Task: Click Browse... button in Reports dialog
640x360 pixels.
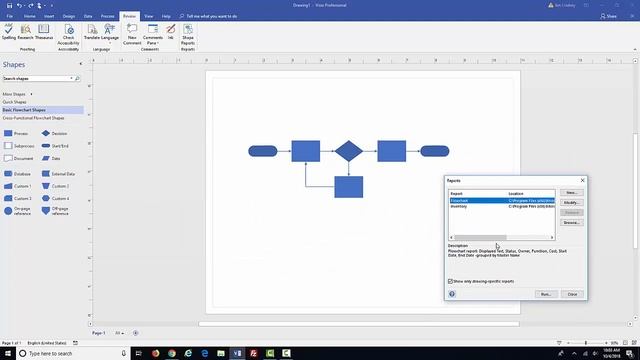Action: click(571, 222)
